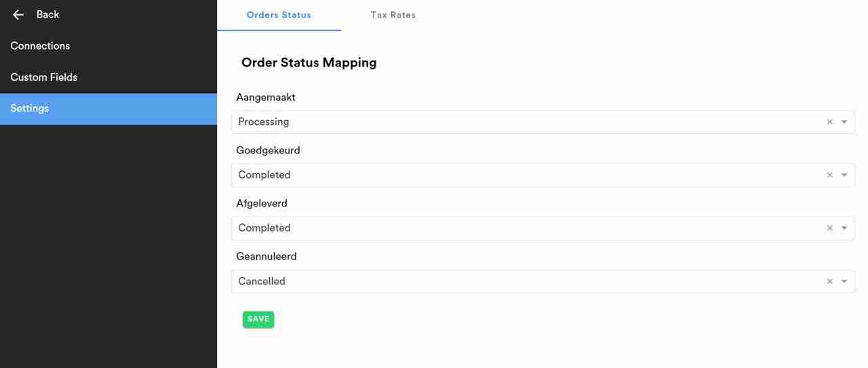Select Settings in the sidebar

pyautogui.click(x=30, y=109)
